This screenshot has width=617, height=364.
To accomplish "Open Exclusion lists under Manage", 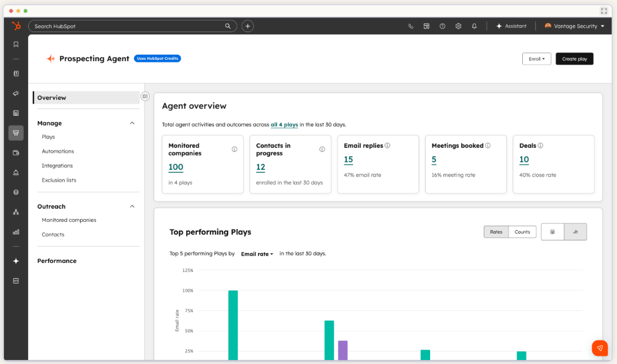I will pos(59,180).
